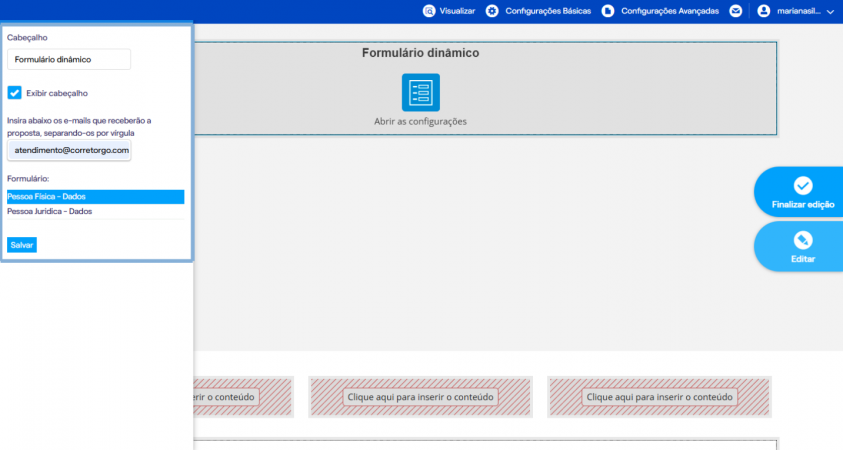Uncheck the Exibir cabeçalho checkbox
The width and height of the screenshot is (843, 450).
coord(15,92)
